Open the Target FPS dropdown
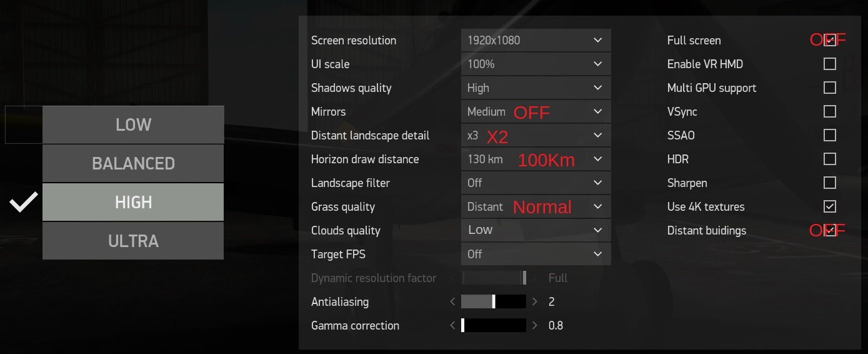 536,255
